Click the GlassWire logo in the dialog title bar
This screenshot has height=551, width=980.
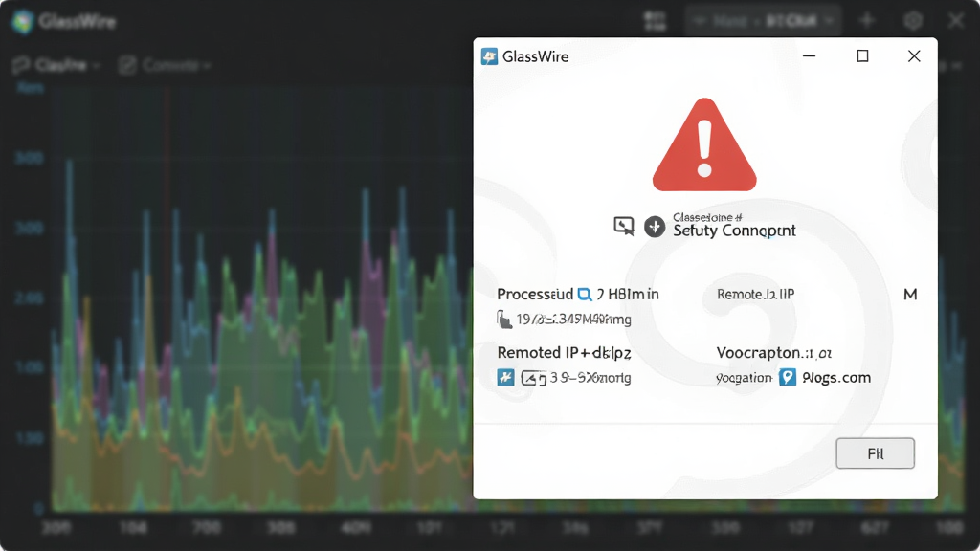(x=489, y=56)
